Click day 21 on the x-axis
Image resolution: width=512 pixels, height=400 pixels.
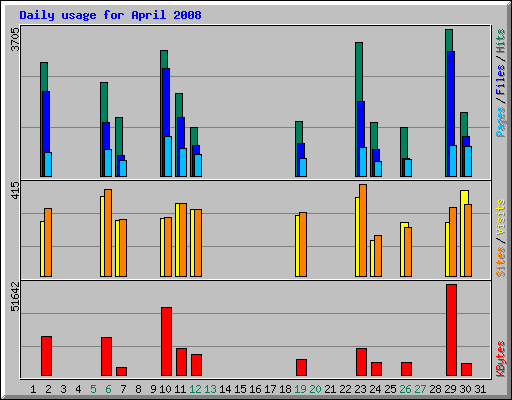330,389
